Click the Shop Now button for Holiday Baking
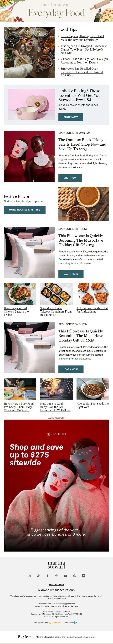The height and width of the screenshot is (644, 113). (71, 117)
